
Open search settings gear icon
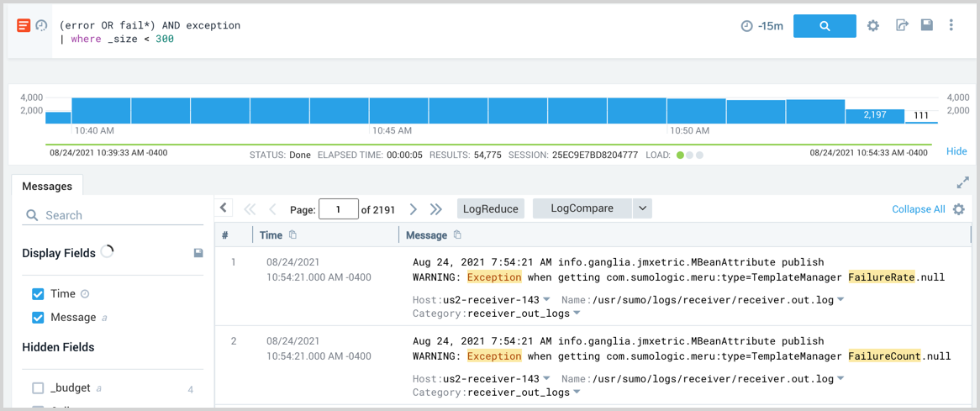tap(873, 26)
